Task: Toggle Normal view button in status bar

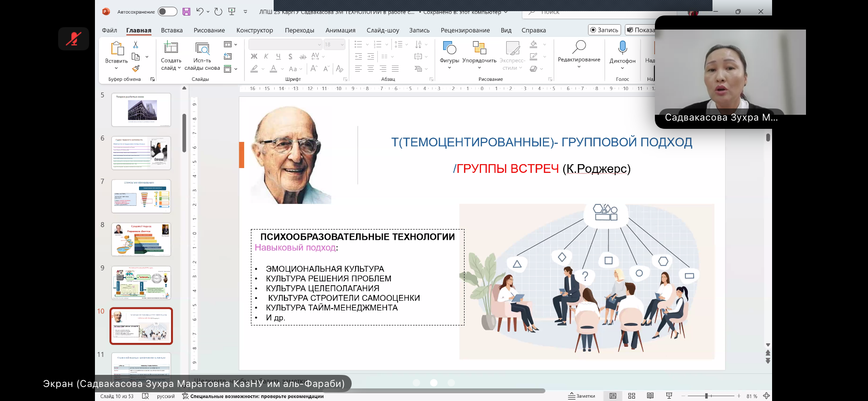Action: 613,396
